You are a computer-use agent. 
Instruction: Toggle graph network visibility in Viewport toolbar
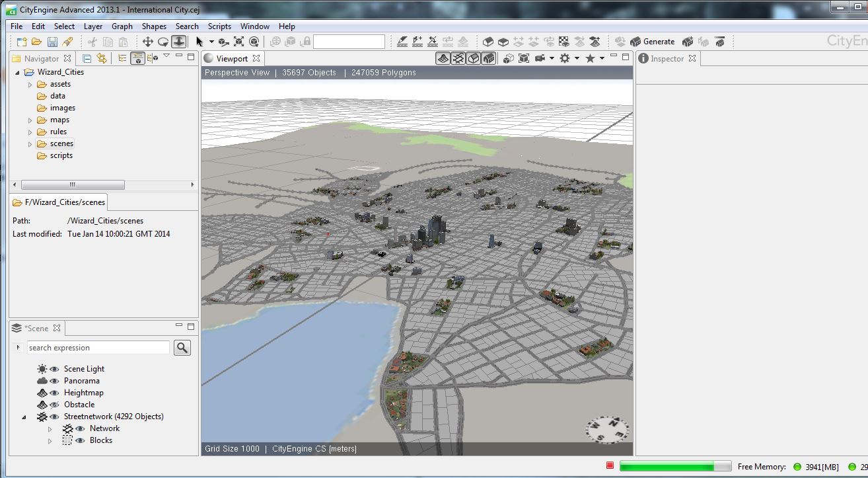pos(458,58)
